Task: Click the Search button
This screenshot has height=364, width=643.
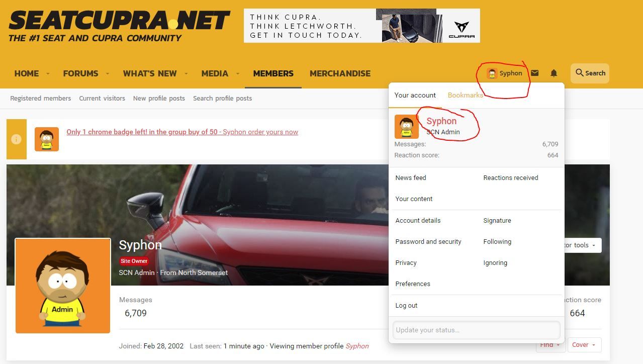Action: point(590,73)
